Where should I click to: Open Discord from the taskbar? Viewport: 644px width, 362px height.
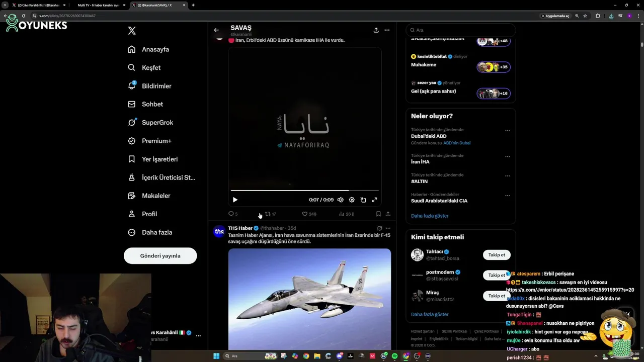[339, 356]
